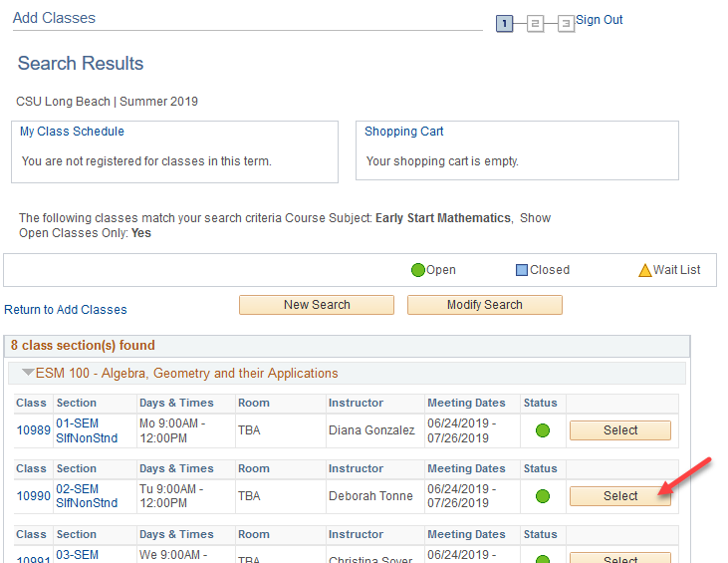Click the Add Classes page heading
728x563 pixels.
point(54,18)
